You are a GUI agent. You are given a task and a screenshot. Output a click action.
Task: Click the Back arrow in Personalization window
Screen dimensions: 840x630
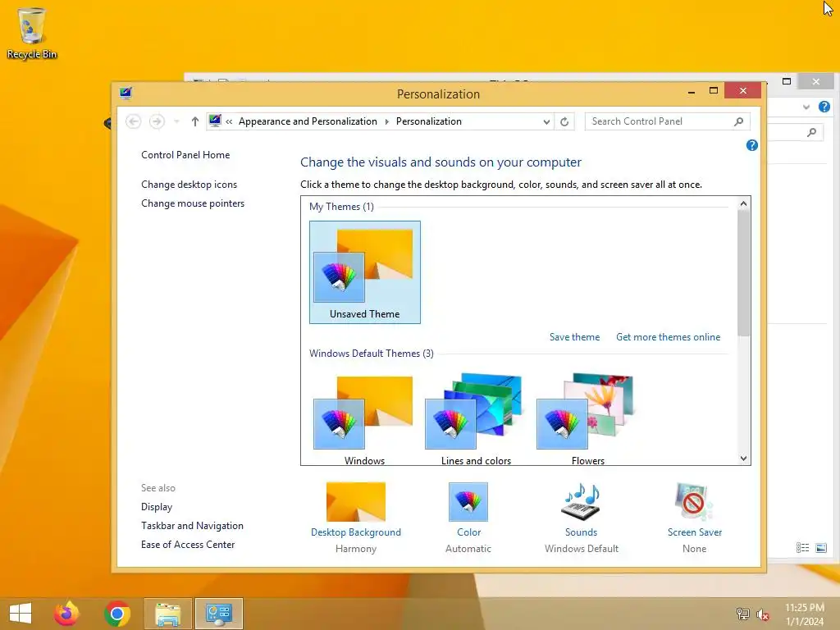point(134,121)
